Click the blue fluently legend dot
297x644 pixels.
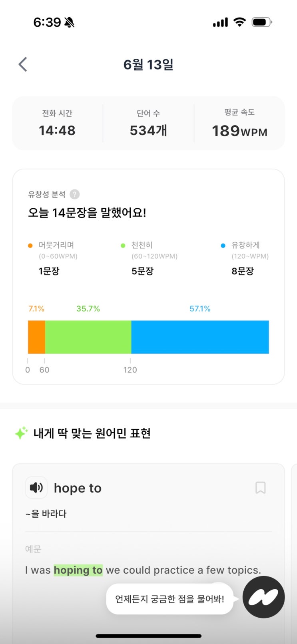223,245
